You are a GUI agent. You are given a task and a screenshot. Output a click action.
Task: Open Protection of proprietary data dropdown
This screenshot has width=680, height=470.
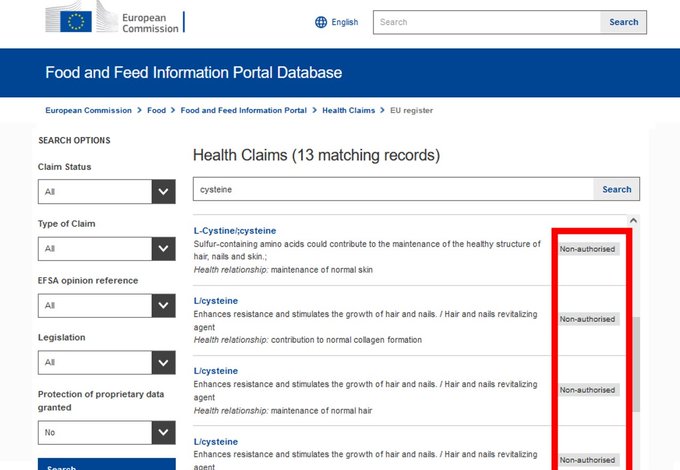pos(106,432)
